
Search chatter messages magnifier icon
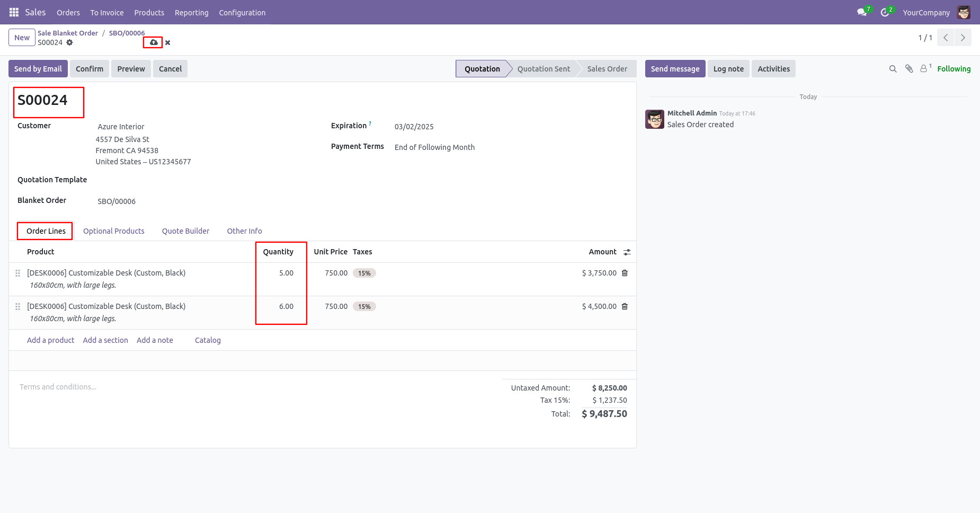(893, 69)
